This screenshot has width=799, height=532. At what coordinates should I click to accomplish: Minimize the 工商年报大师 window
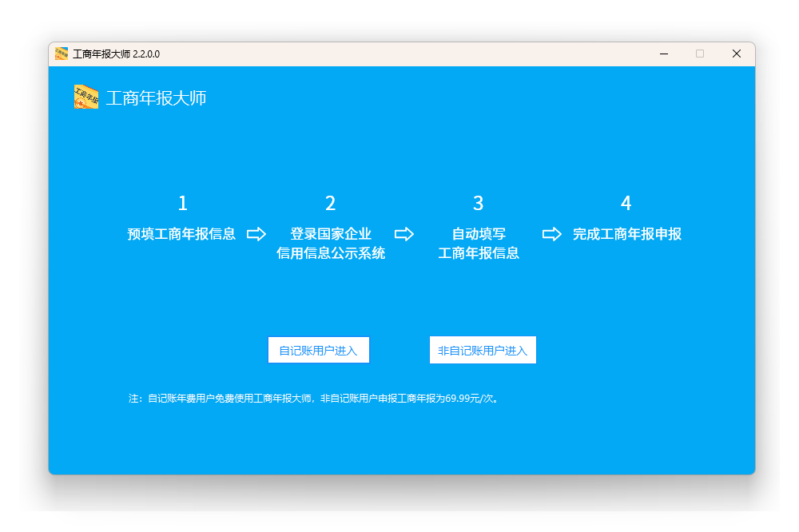(663, 54)
